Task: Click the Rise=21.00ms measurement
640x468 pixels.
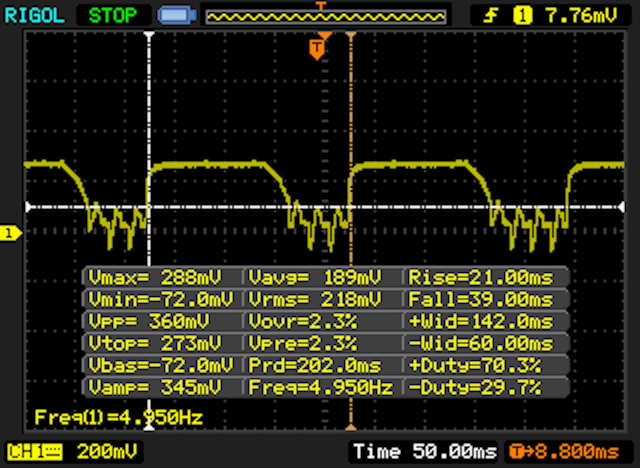Action: pos(481,277)
